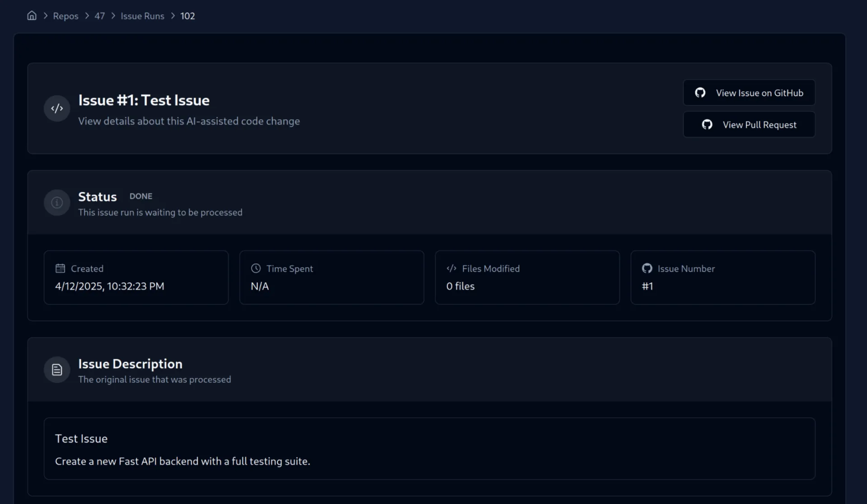867x504 pixels.
Task: Go to the home icon in breadcrumb
Action: pos(32,16)
